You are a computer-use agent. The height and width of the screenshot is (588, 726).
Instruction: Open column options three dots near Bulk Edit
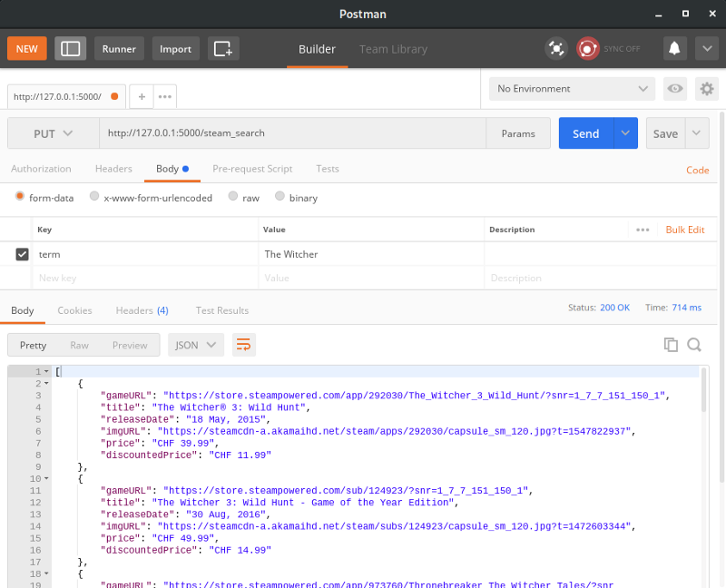643,230
